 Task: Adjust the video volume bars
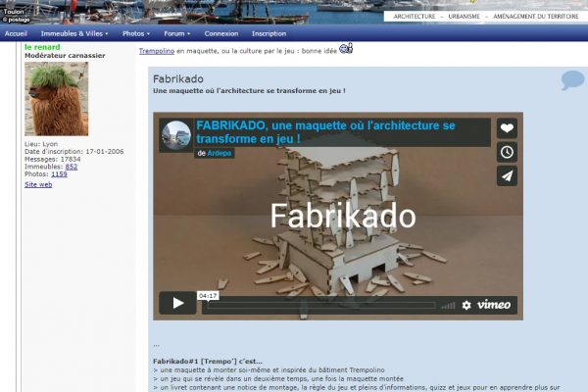pos(448,306)
